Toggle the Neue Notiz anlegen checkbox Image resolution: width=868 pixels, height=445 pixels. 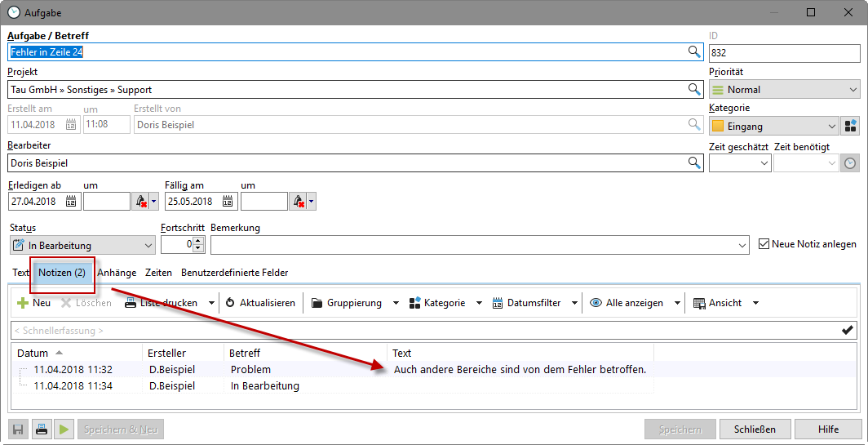pos(764,244)
